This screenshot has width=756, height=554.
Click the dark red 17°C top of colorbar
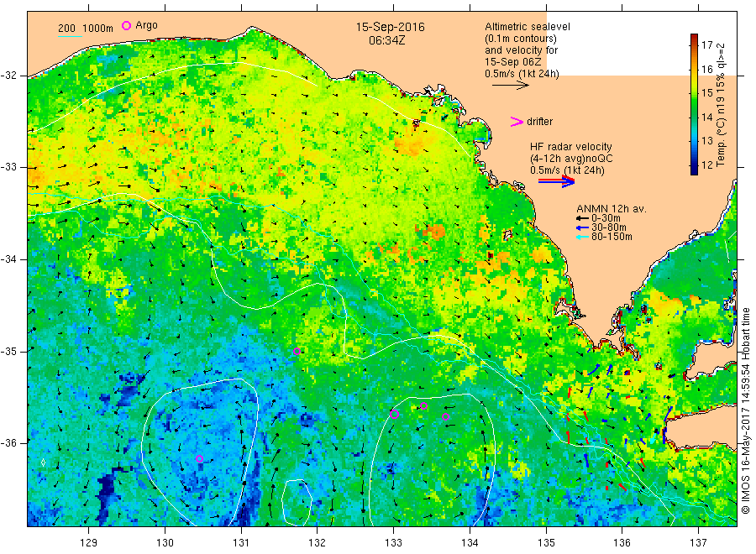695,38
